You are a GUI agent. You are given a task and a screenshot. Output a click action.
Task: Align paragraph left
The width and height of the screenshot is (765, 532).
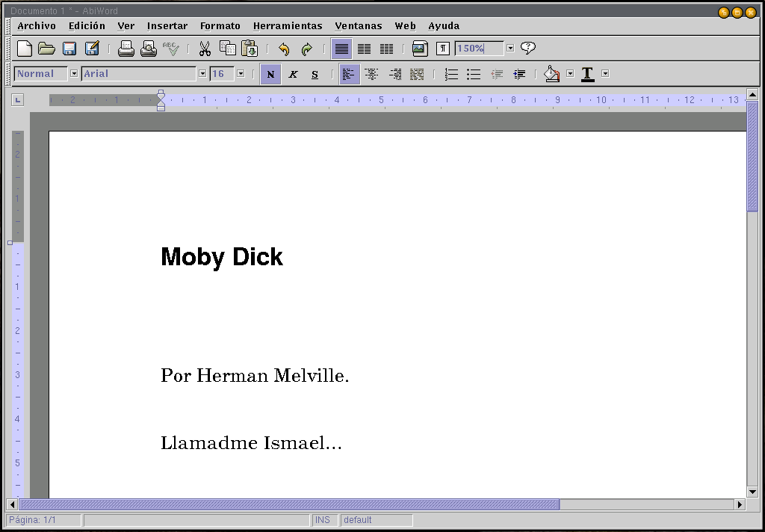(x=350, y=74)
